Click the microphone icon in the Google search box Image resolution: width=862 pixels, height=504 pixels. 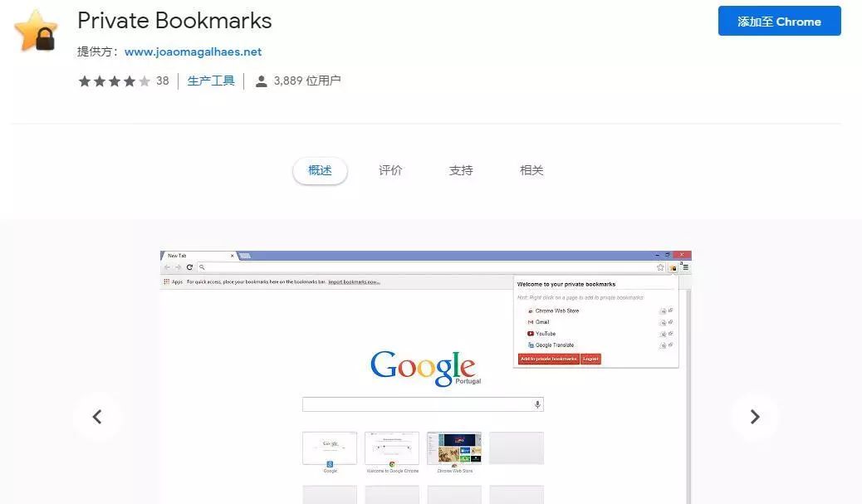point(537,404)
